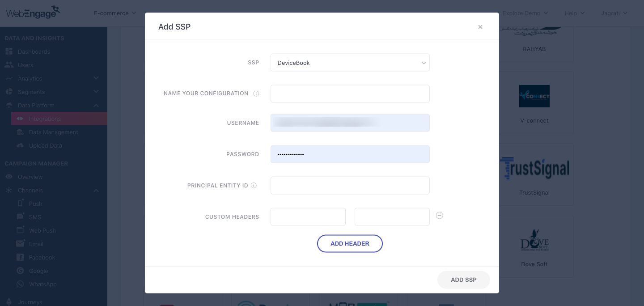This screenshot has width=644, height=306.
Task: Click the Email envelope icon
Action: [x=20, y=244]
